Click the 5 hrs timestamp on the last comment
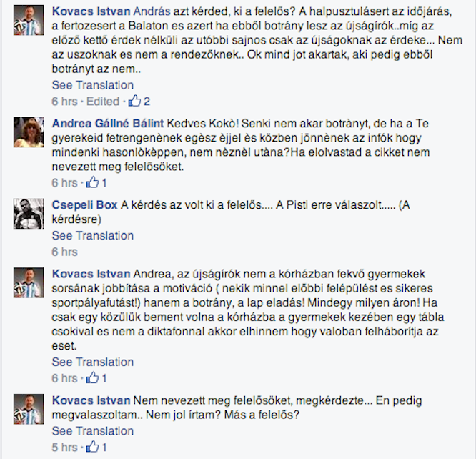 (64, 447)
